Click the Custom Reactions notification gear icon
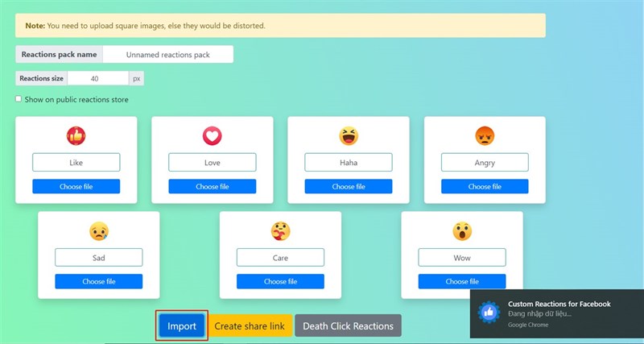The height and width of the screenshot is (344, 644). tap(489, 313)
